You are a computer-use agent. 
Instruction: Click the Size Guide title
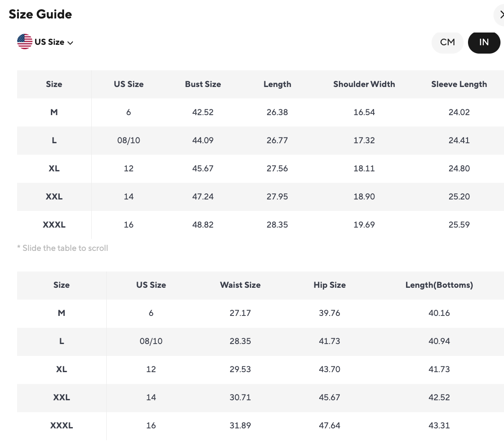(40, 14)
